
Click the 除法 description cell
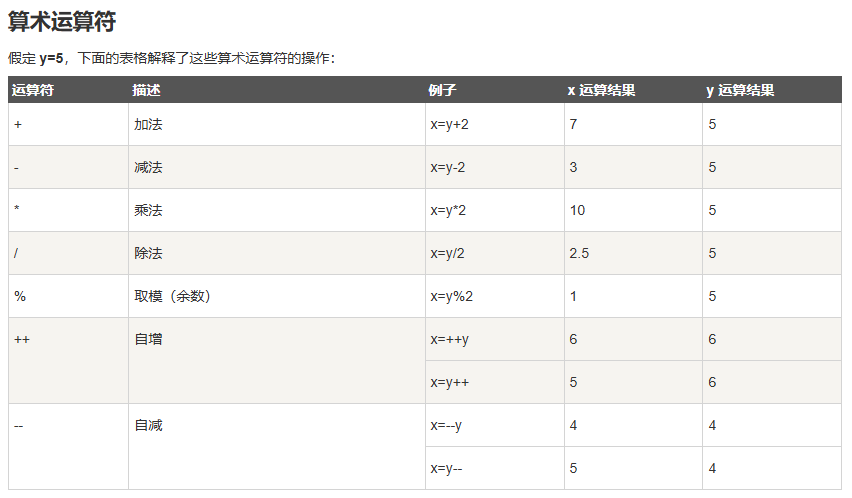tap(148, 254)
